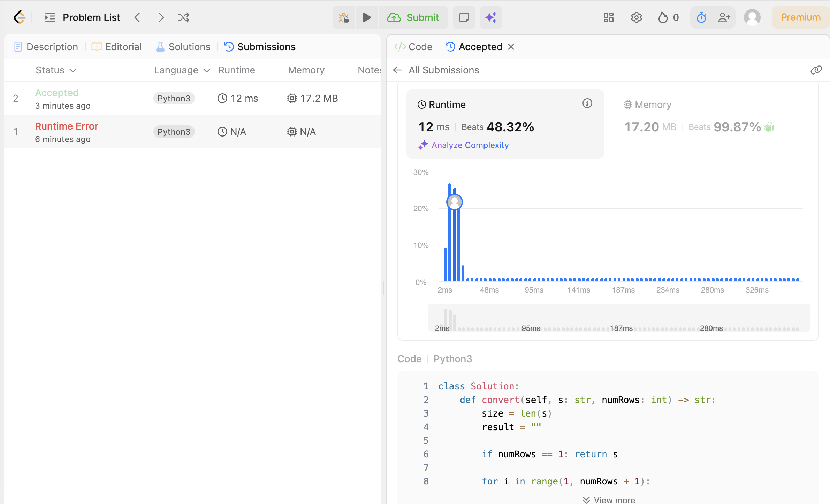The image size is (830, 504).
Task: Open settings gear icon
Action: (636, 17)
